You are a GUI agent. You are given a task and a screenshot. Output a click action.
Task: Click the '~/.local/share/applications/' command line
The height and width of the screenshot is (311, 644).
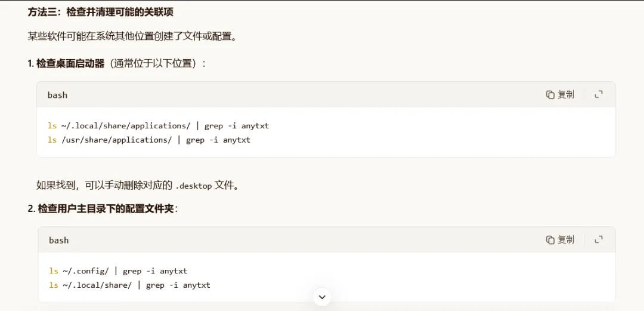[x=159, y=126]
